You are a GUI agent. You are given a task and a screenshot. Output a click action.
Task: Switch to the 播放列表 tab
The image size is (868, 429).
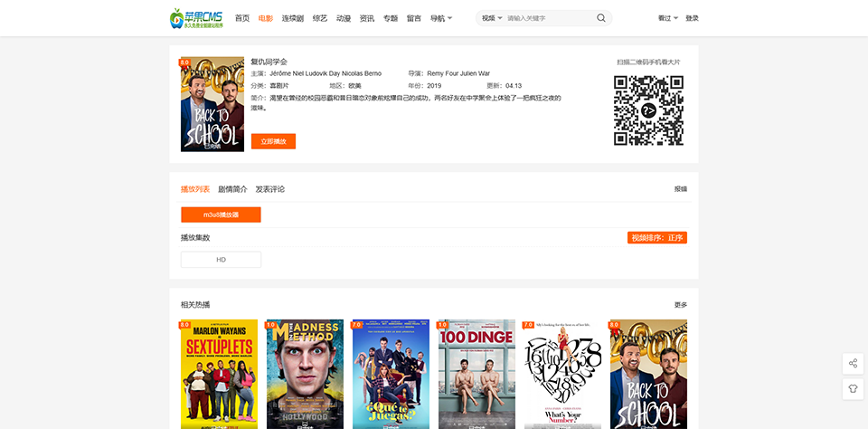coord(195,189)
